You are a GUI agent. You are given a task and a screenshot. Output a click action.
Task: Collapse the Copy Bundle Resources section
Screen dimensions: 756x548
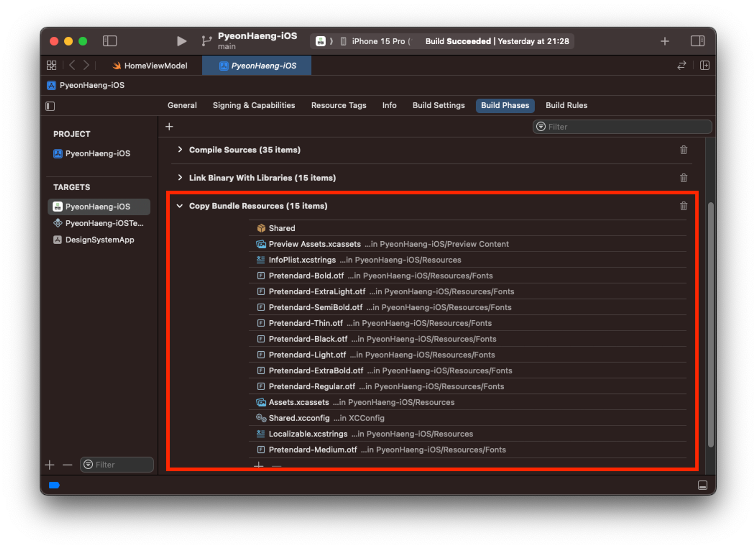180,206
